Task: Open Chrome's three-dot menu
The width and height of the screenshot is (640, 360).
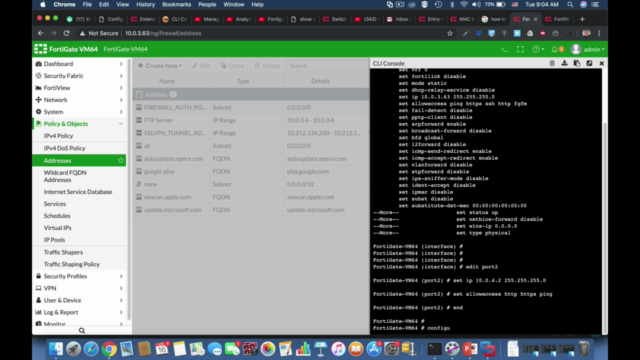Action: pos(599,33)
